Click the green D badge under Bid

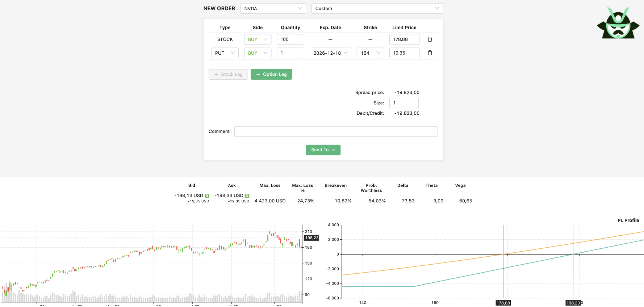(207, 196)
